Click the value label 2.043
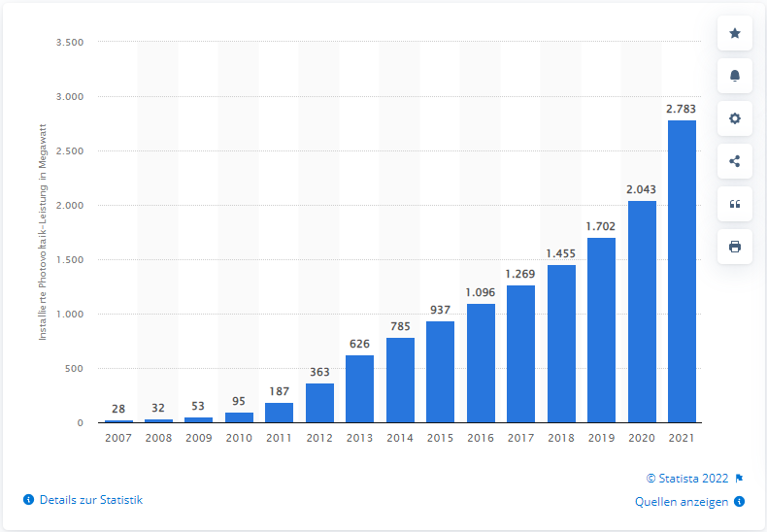767x532 pixels. tap(642, 189)
